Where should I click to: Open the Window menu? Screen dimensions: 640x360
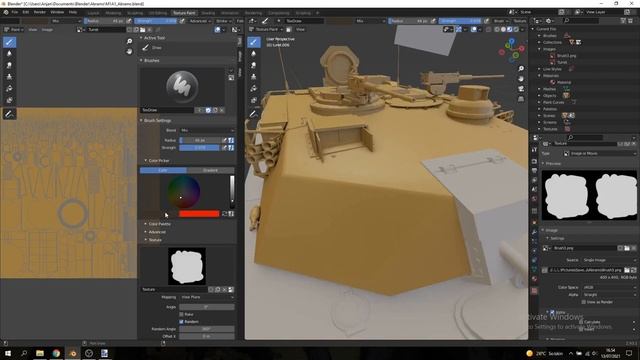point(57,12)
